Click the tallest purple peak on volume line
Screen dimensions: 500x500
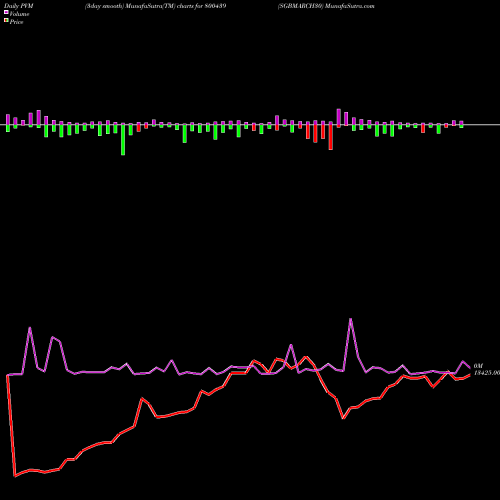350,319
